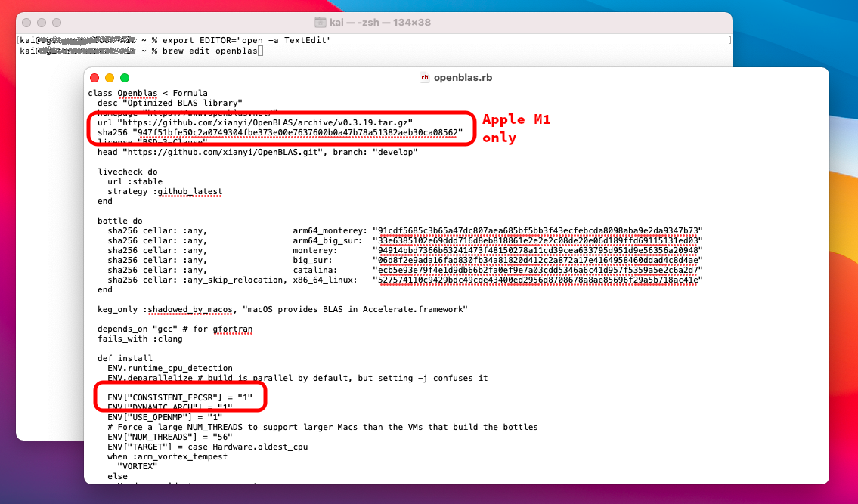Click the hash starting with '33e6385102e6'
Screen dimensions: 858x504
(537, 241)
